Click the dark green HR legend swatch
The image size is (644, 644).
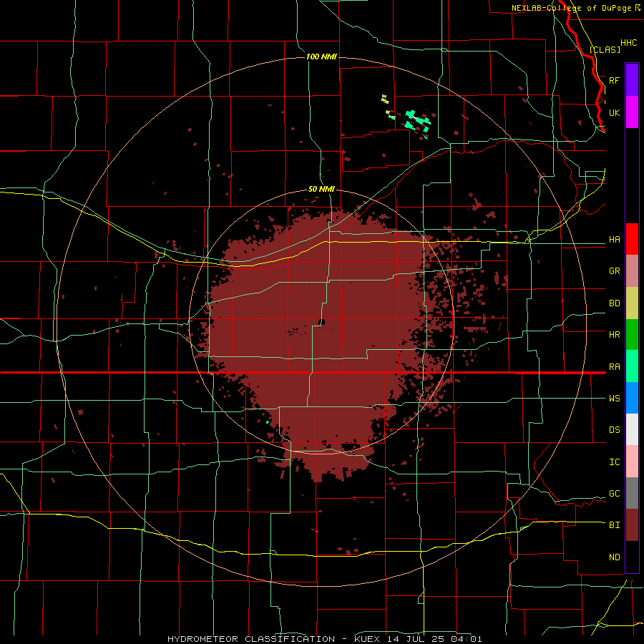point(632,335)
